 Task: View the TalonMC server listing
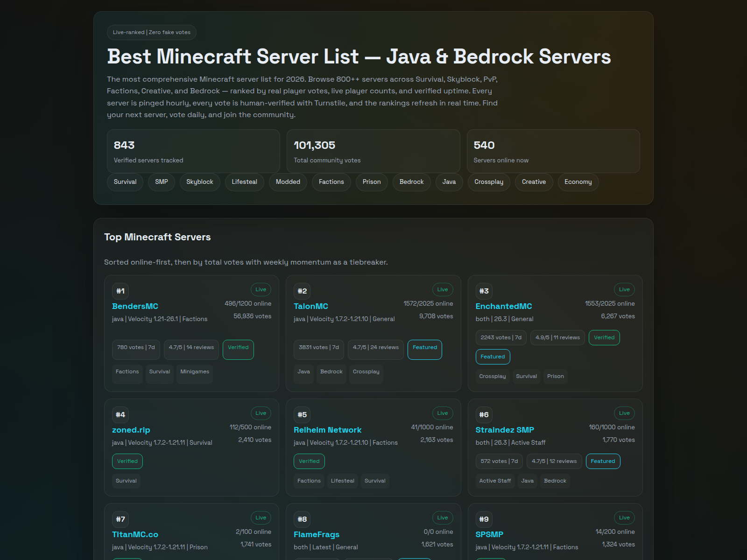click(310, 306)
